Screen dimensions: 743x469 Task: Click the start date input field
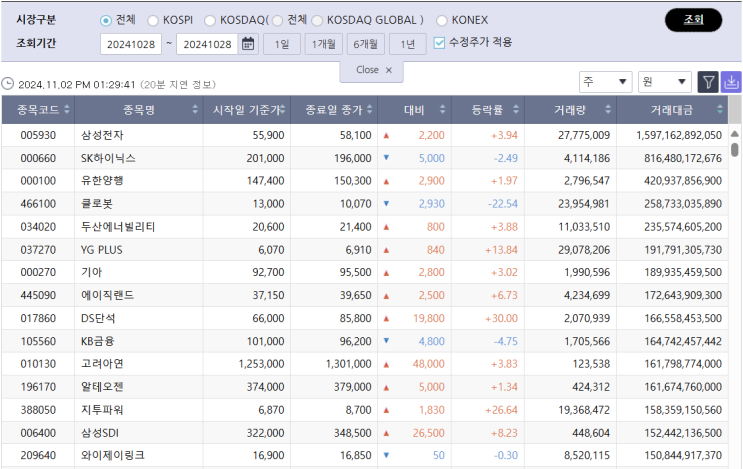tap(131, 44)
